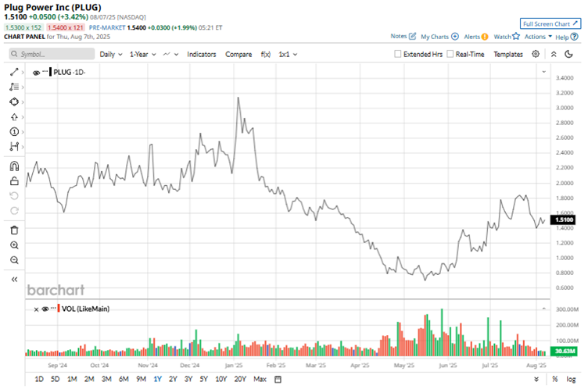Select the 2Y time range
This screenshot has width=588, height=389.
[173, 380]
